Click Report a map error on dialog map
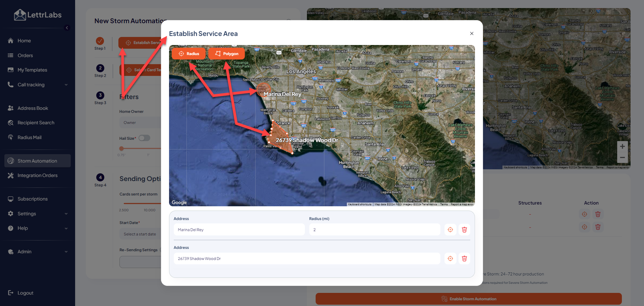The height and width of the screenshot is (306, 644). pos(462,204)
